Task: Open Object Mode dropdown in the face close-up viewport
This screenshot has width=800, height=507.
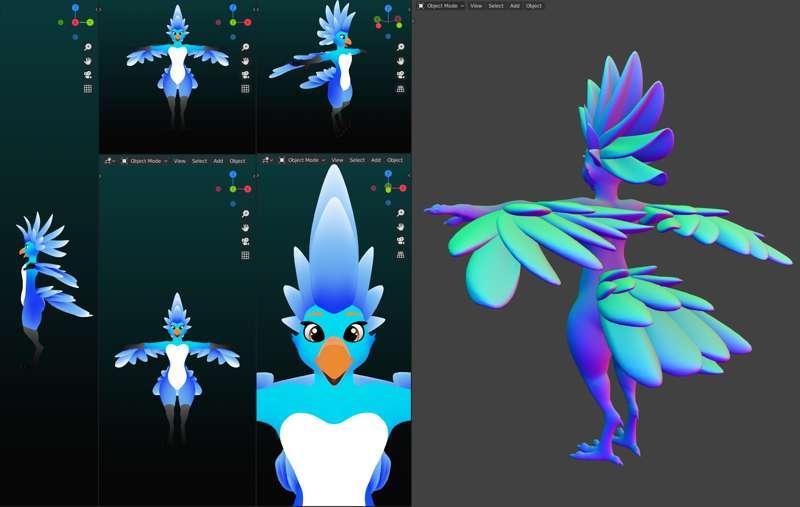Action: [x=303, y=160]
